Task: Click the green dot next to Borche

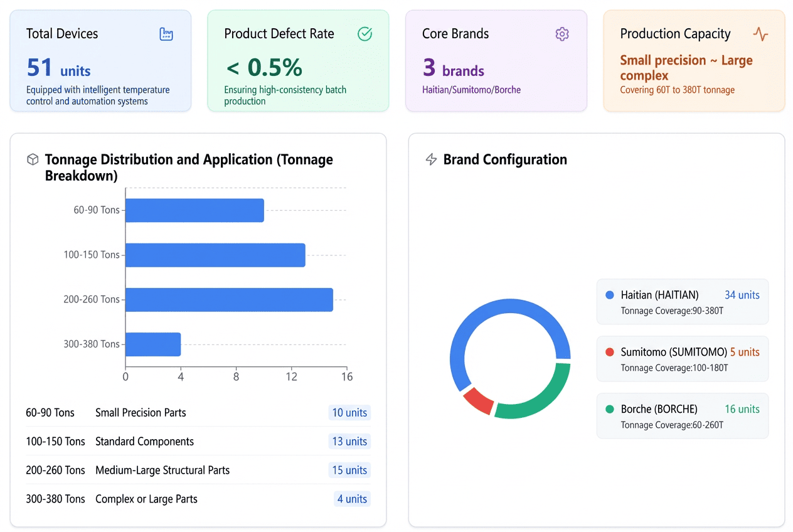Action: pos(610,409)
